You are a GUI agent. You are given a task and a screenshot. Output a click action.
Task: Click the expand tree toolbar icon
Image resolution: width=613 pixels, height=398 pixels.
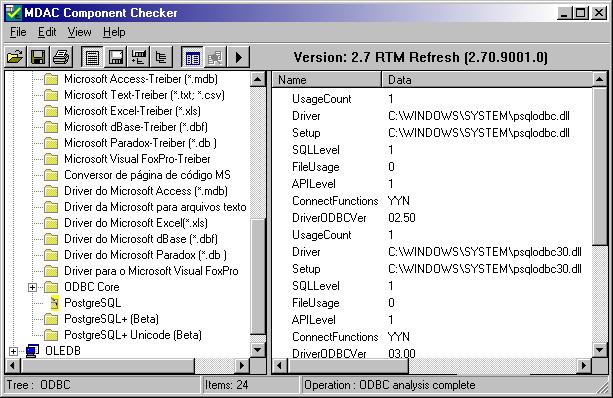(x=139, y=57)
